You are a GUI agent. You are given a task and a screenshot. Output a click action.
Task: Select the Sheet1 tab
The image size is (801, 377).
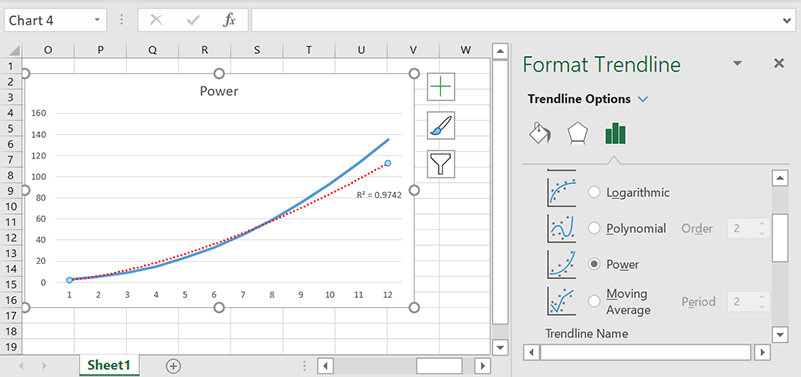point(109,365)
